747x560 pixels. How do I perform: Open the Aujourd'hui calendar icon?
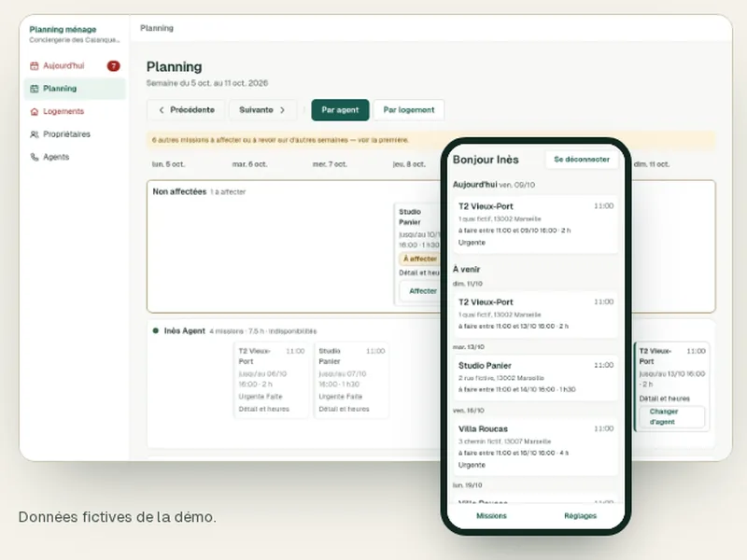coord(35,65)
